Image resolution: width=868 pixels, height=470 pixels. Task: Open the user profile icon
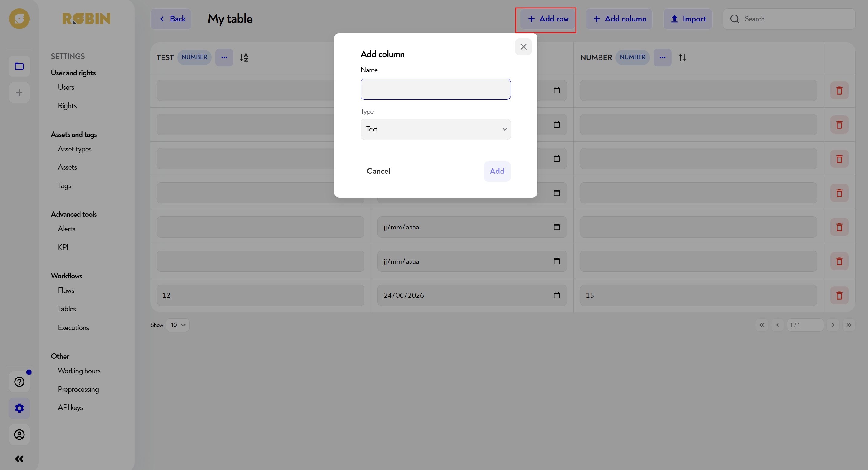(19, 435)
